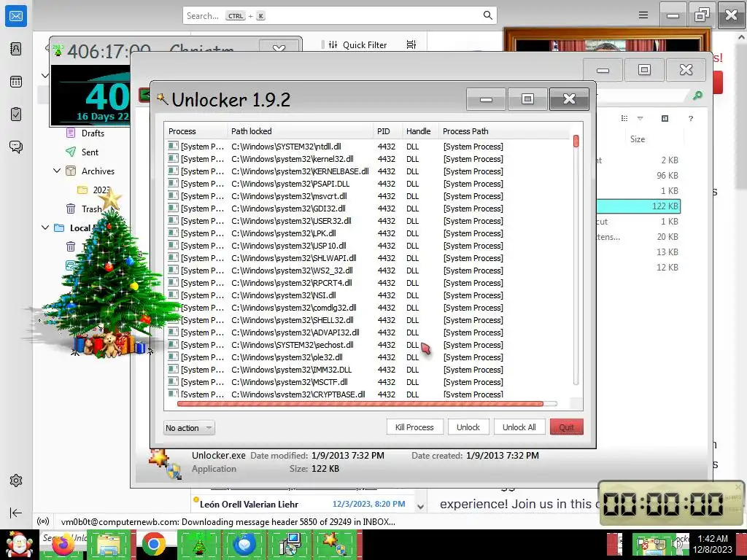Toggle Explorer preview pane icon
This screenshot has width=747, height=560.
click(665, 118)
